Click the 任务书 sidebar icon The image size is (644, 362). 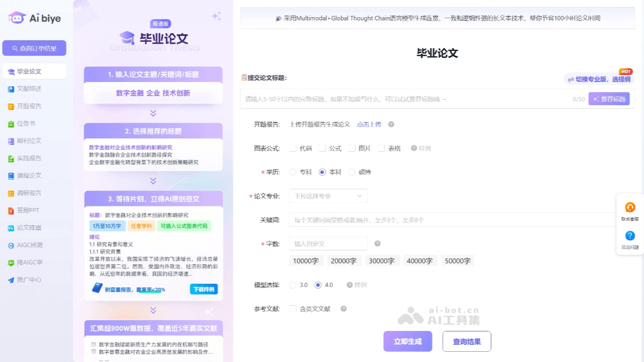tap(30, 123)
